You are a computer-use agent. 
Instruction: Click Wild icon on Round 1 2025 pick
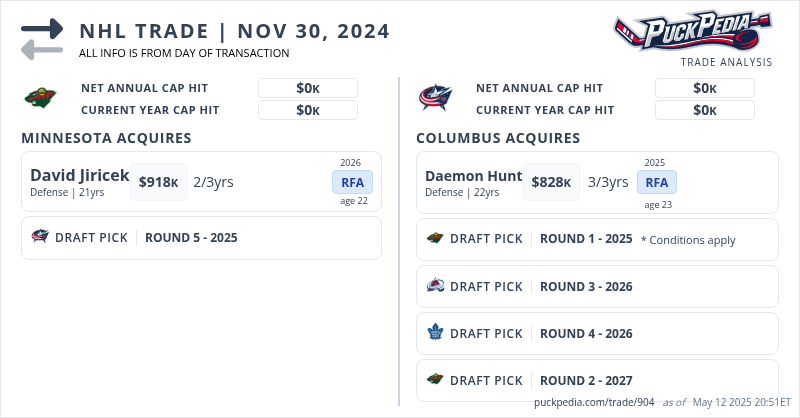[x=435, y=239]
